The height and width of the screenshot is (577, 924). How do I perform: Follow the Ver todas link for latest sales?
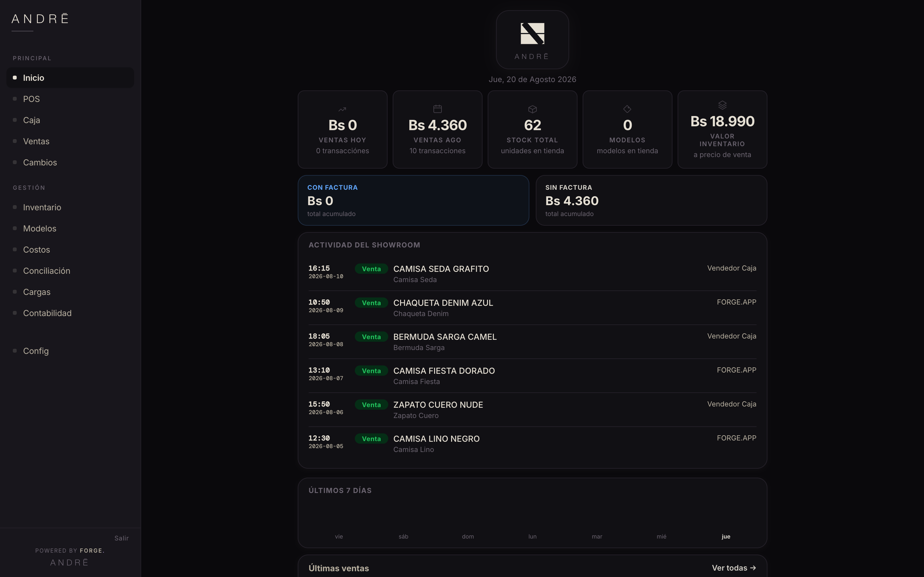click(x=734, y=568)
